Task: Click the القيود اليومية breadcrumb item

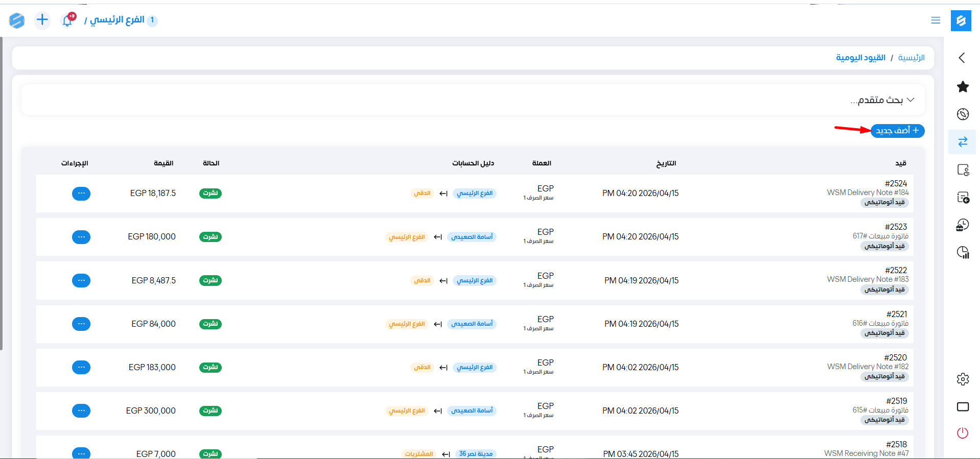Action: point(860,58)
